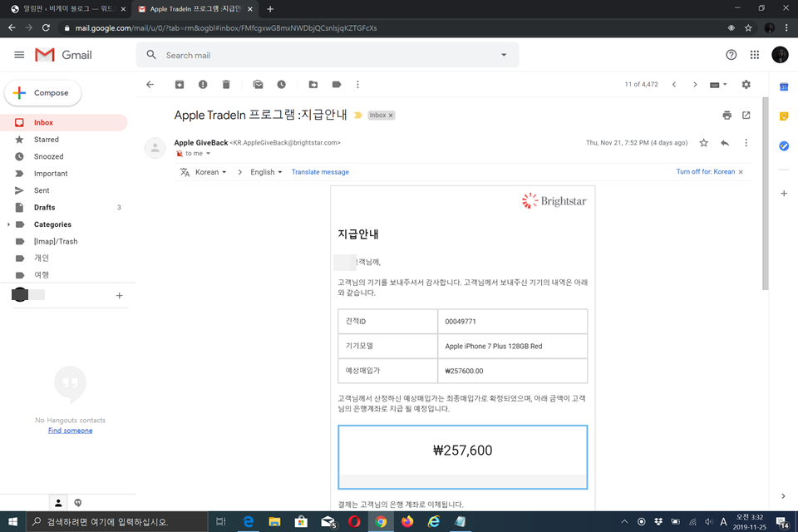Open Google Calendar side panel
The width and height of the screenshot is (798, 532).
[784, 87]
